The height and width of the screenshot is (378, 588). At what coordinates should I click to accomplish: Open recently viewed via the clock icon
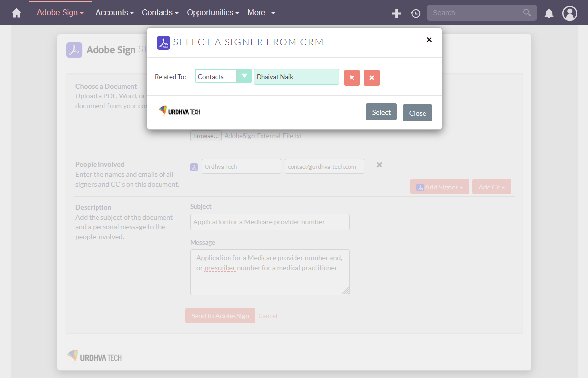pos(415,13)
